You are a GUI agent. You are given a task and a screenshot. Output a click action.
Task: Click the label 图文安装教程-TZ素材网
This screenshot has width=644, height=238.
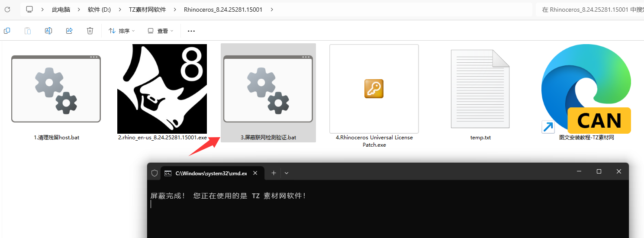click(x=586, y=138)
